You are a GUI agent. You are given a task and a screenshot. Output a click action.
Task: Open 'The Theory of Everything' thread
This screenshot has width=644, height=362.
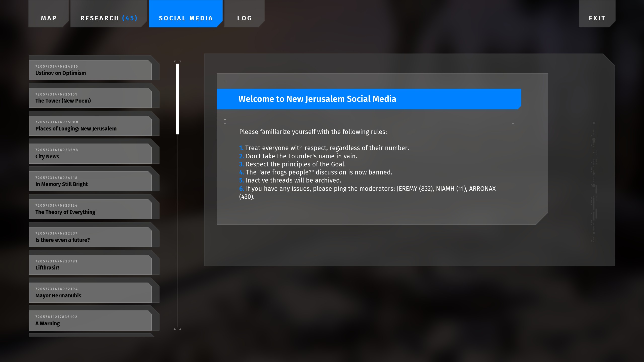90,209
